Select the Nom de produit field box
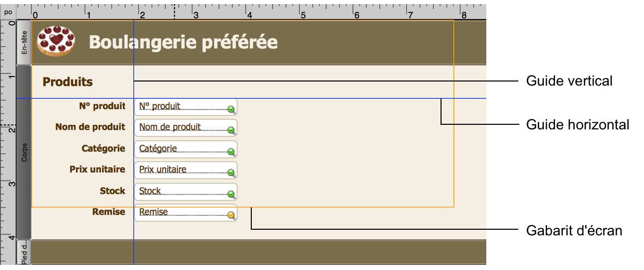Screen dimensions: 644x270 click(183, 128)
